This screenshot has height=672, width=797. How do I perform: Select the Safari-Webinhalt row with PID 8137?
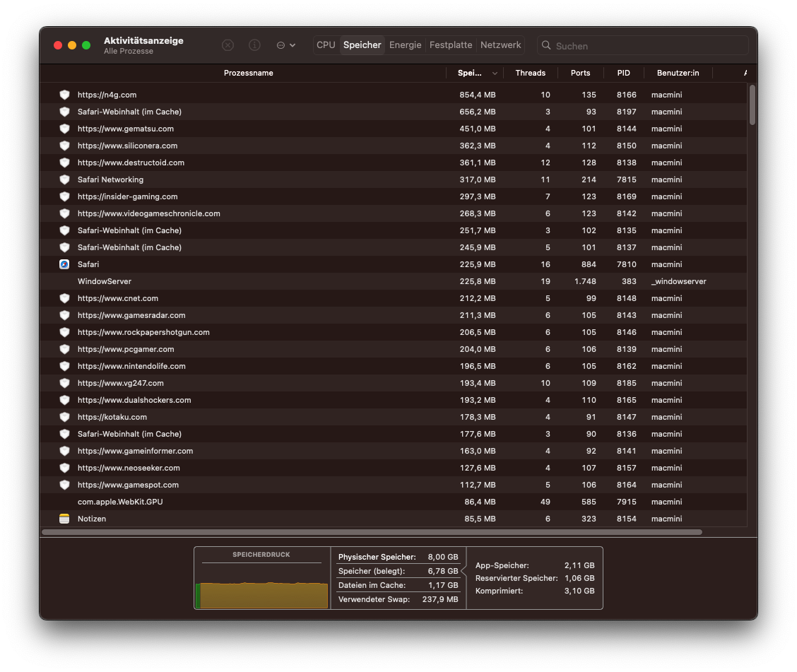[394, 247]
